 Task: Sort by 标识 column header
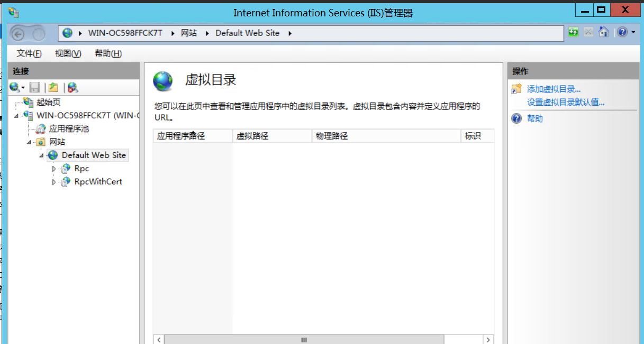pyautogui.click(x=478, y=136)
